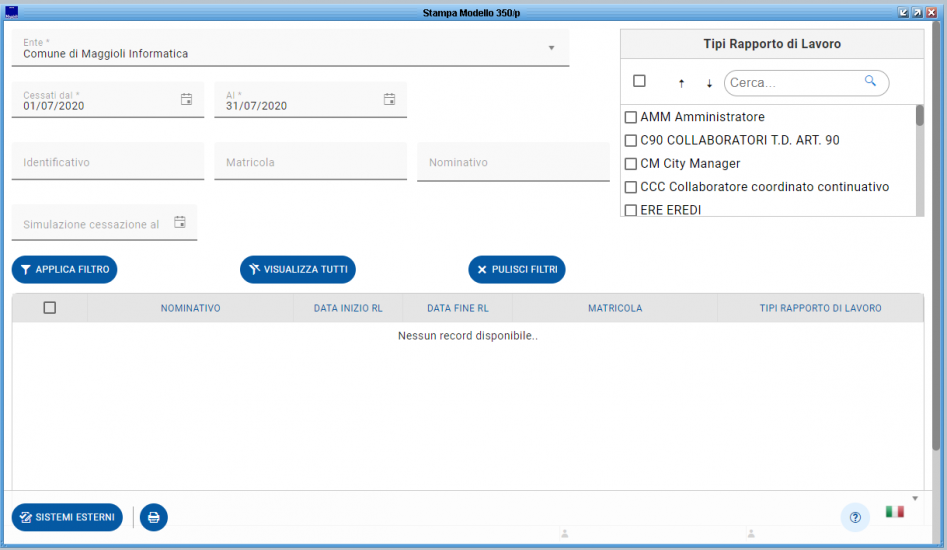Sort by DATA INIZIO RL column header

[x=348, y=308]
